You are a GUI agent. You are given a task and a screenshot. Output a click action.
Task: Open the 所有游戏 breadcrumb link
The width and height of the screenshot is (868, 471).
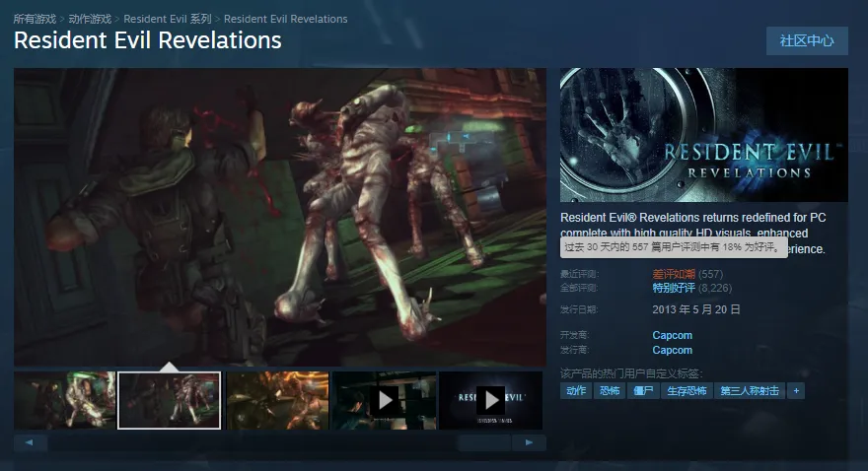pos(35,19)
